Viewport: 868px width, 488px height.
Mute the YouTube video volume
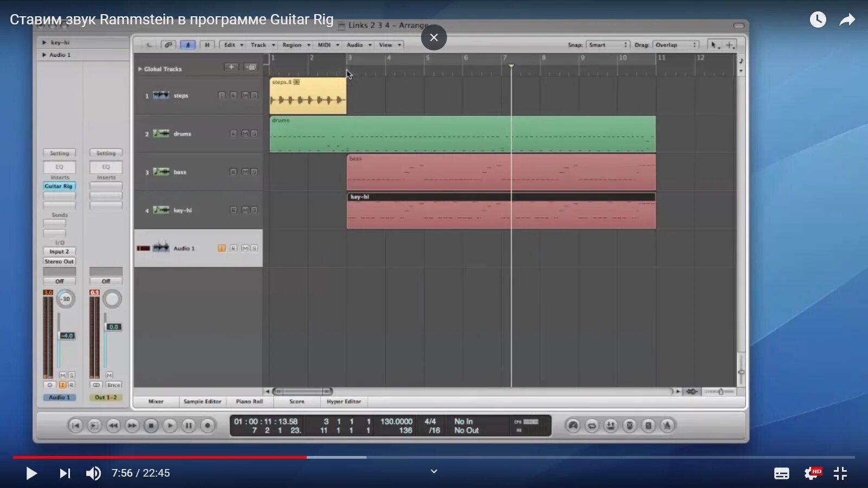click(x=93, y=473)
